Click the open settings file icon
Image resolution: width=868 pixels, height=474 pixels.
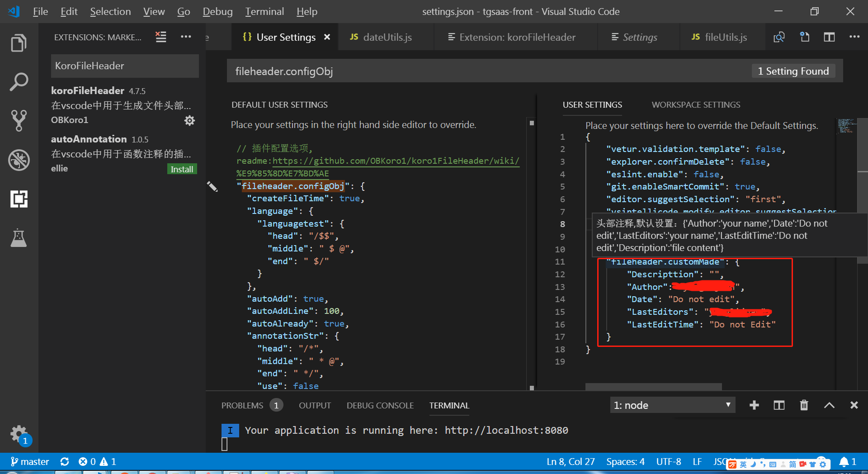tap(804, 37)
